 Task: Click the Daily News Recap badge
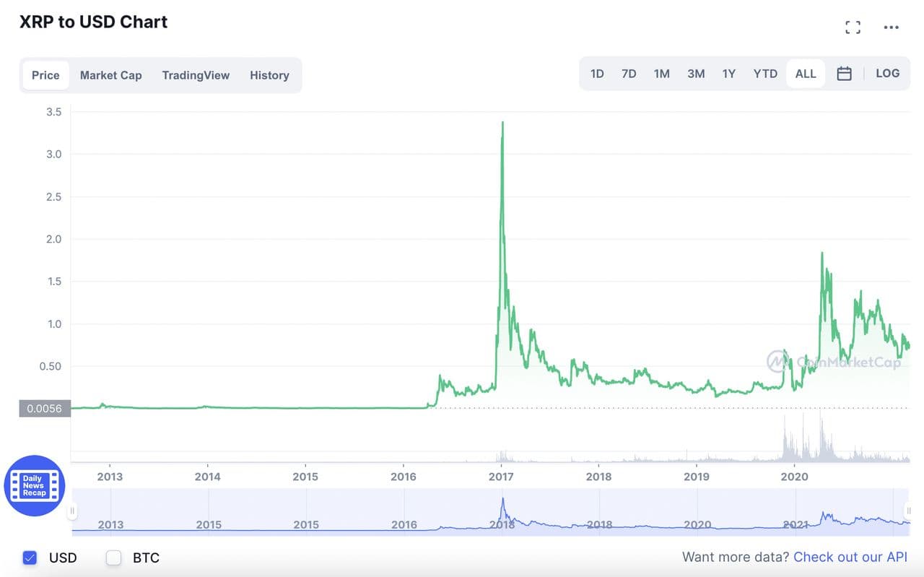click(x=34, y=485)
